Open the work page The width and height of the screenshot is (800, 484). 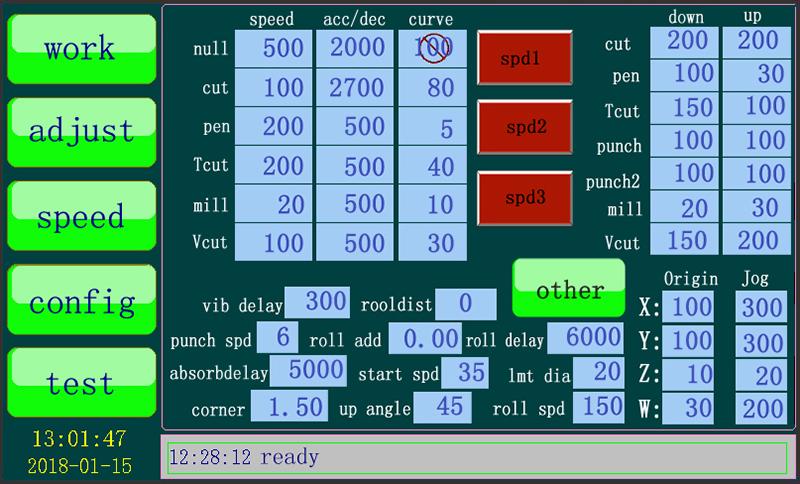(x=82, y=49)
